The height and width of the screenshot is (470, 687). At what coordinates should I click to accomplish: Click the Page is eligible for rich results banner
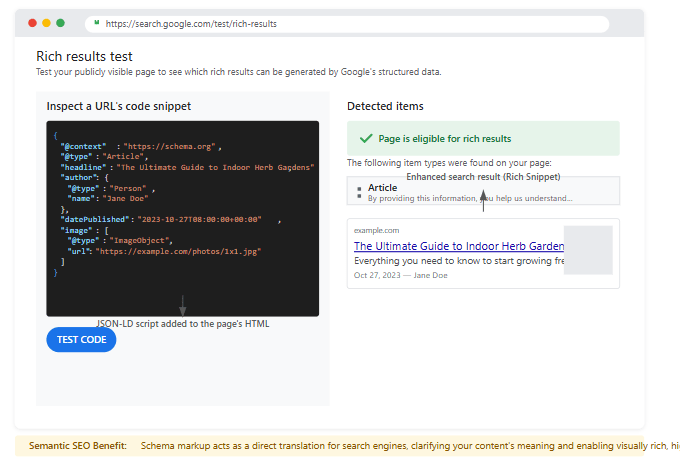coord(483,138)
